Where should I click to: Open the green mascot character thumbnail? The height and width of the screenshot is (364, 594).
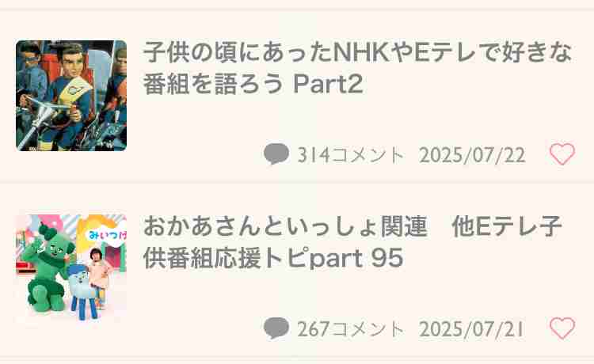coord(71,269)
